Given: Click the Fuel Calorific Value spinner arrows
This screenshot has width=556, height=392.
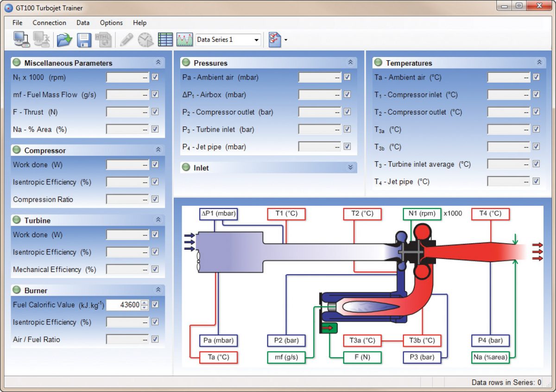Looking at the screenshot, I should 145,305.
